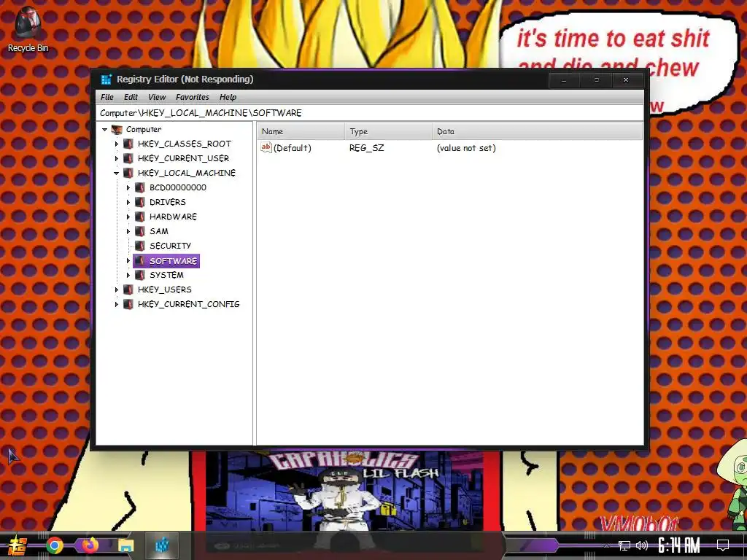Select the HKEY_USERS label
Image resolution: width=747 pixels, height=560 pixels.
tap(164, 289)
